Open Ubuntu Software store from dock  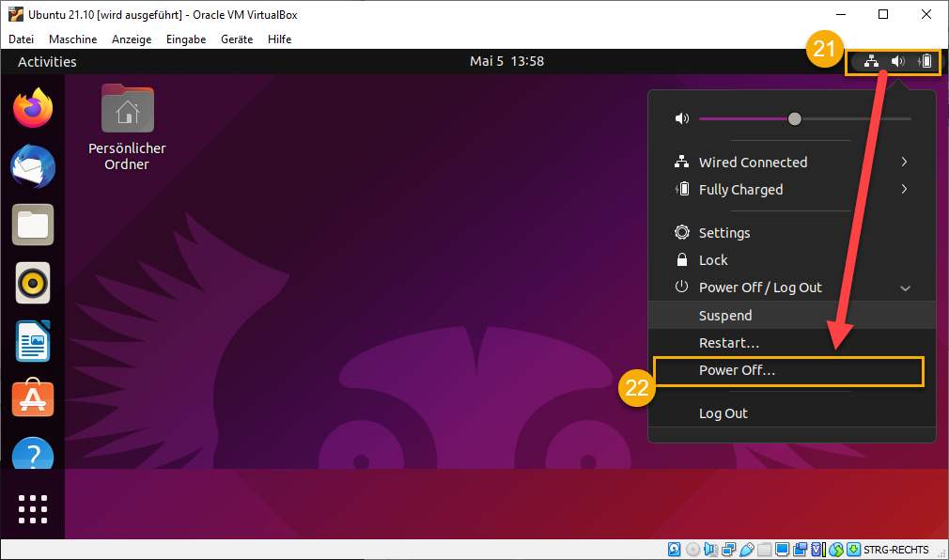click(x=33, y=398)
